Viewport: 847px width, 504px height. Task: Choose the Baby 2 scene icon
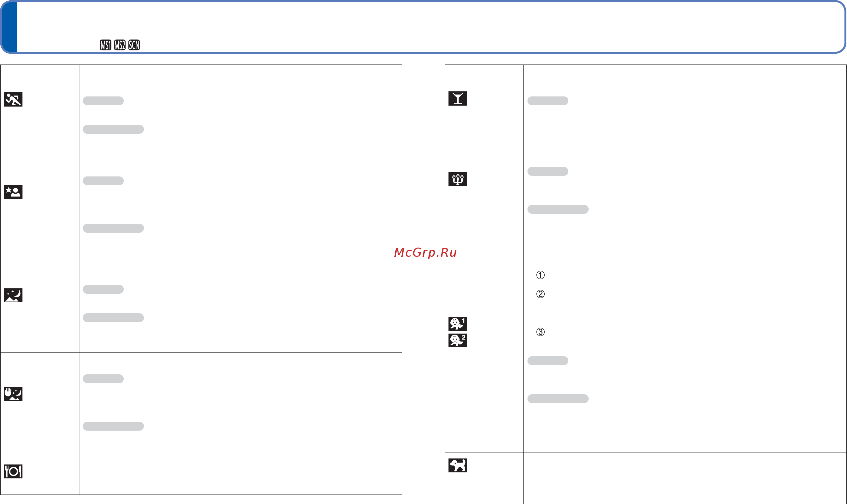click(x=457, y=340)
